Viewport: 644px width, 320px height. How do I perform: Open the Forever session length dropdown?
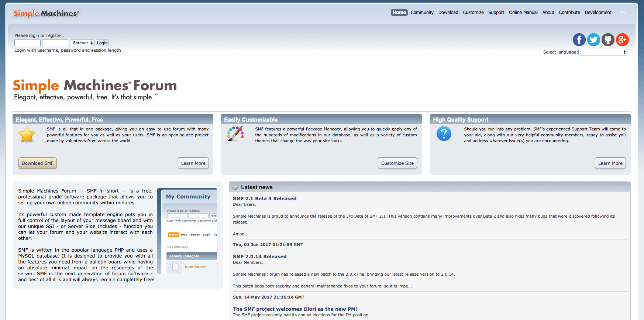82,43
